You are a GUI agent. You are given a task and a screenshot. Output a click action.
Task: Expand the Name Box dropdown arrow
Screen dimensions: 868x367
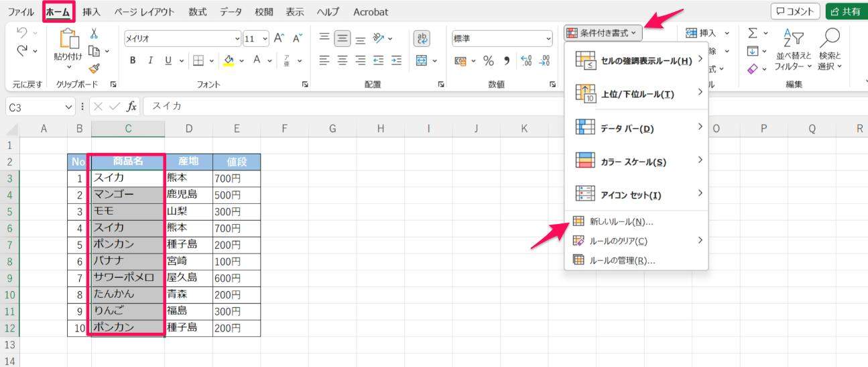(69, 107)
